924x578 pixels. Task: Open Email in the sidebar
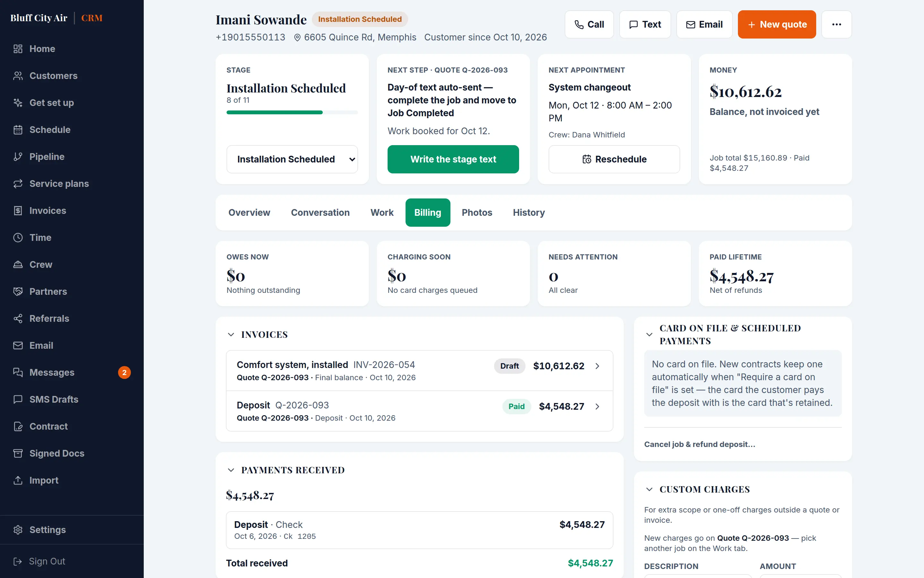72,345
